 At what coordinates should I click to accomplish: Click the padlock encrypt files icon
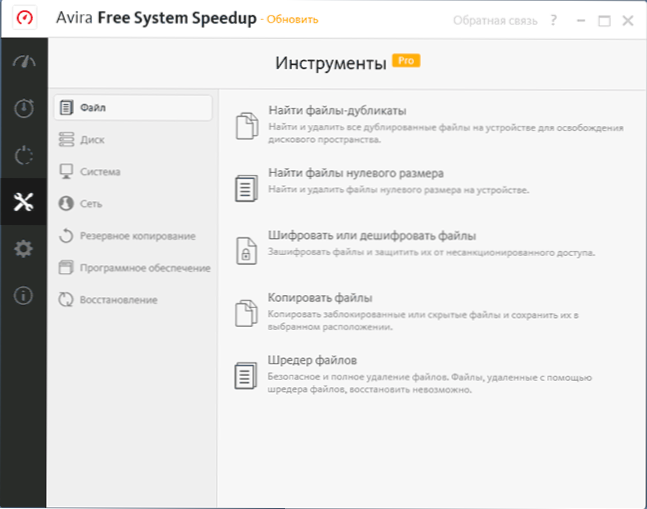tap(246, 250)
